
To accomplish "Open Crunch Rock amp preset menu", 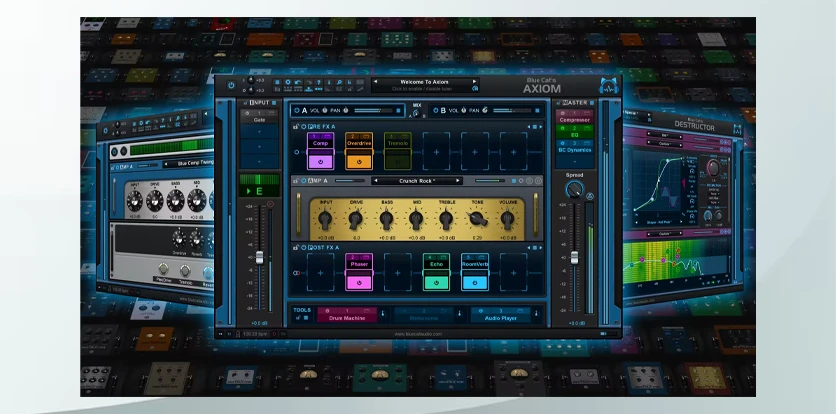I will (416, 181).
